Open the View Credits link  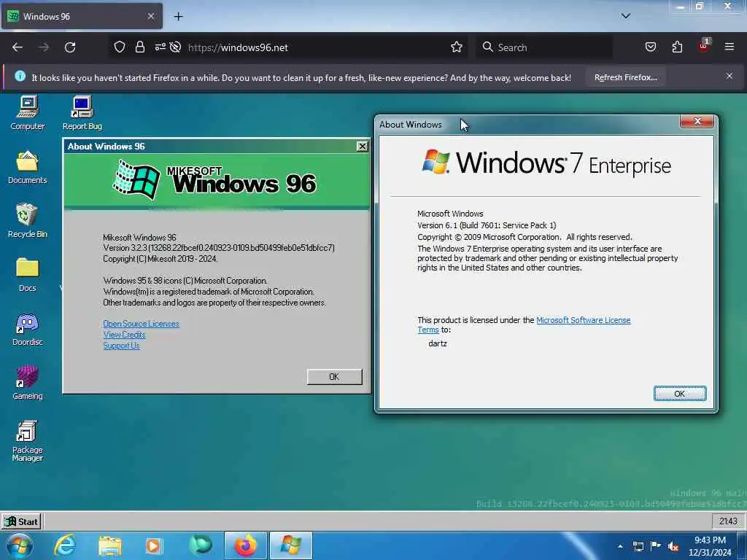click(x=124, y=335)
